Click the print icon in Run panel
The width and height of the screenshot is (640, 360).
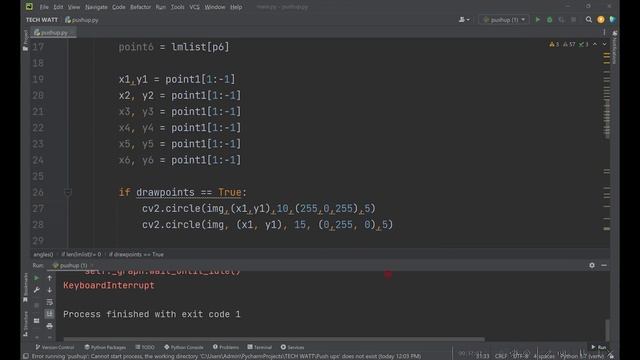49,326
